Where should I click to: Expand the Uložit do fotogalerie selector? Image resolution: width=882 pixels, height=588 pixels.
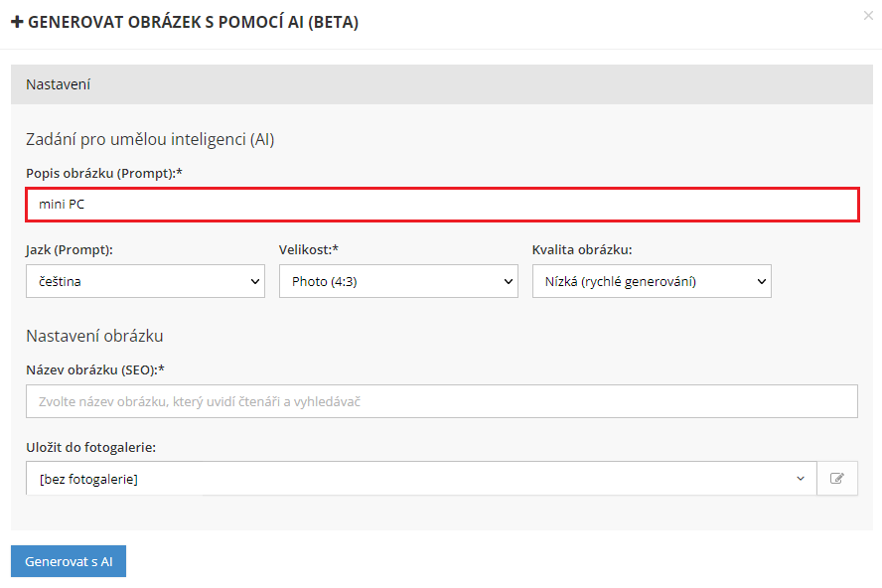coord(421,479)
